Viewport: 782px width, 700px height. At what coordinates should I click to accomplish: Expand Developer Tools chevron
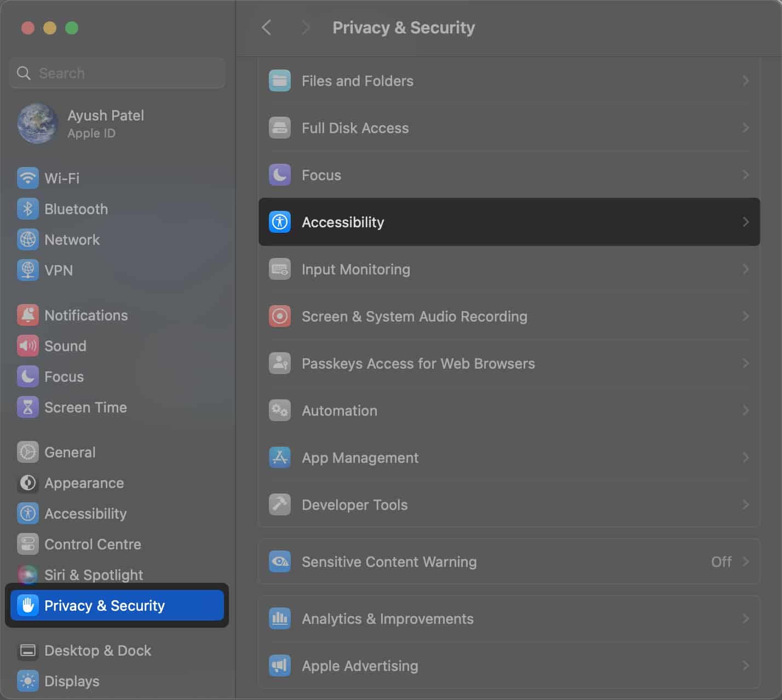pyautogui.click(x=745, y=504)
